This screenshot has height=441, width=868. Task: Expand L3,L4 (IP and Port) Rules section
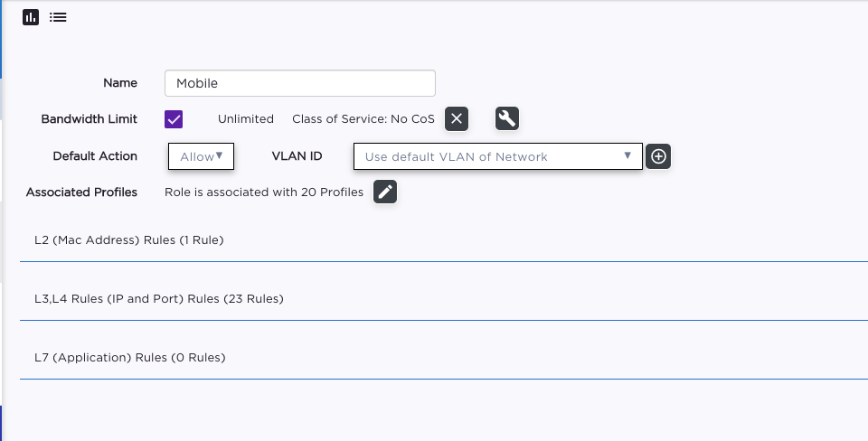(x=158, y=298)
